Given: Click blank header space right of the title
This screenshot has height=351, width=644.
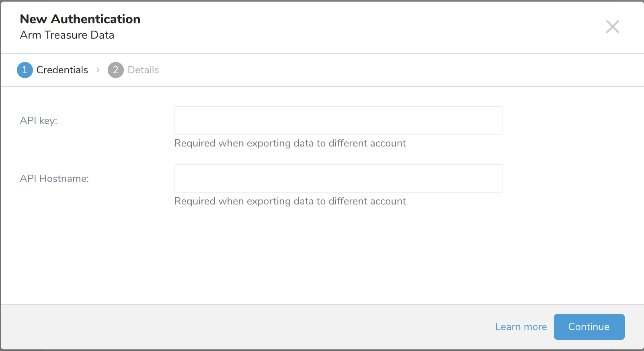Looking at the screenshot, I should pyautogui.click(x=362, y=27).
